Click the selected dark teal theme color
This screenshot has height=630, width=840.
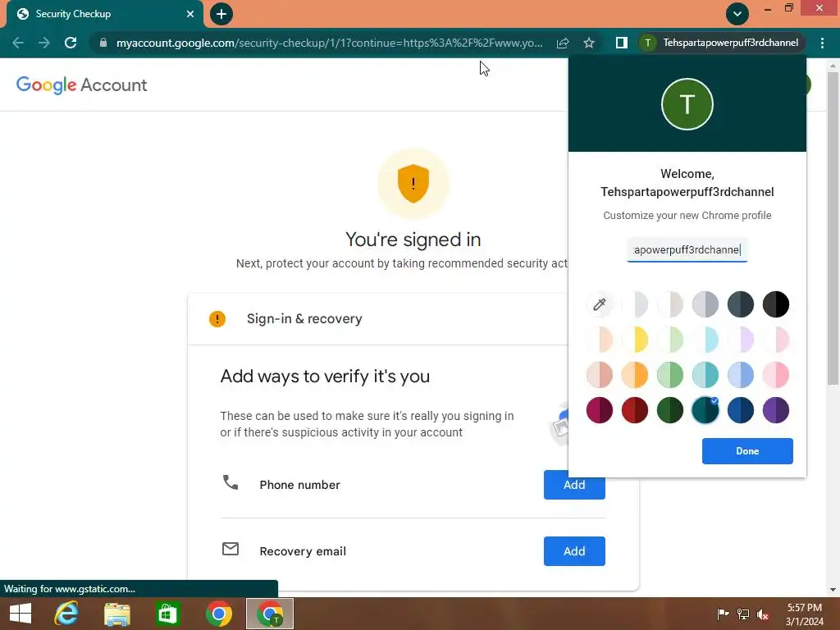[x=705, y=410]
